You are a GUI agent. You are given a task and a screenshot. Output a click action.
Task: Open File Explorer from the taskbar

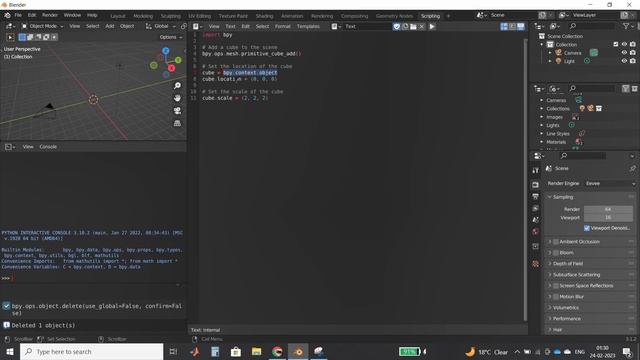256,351
